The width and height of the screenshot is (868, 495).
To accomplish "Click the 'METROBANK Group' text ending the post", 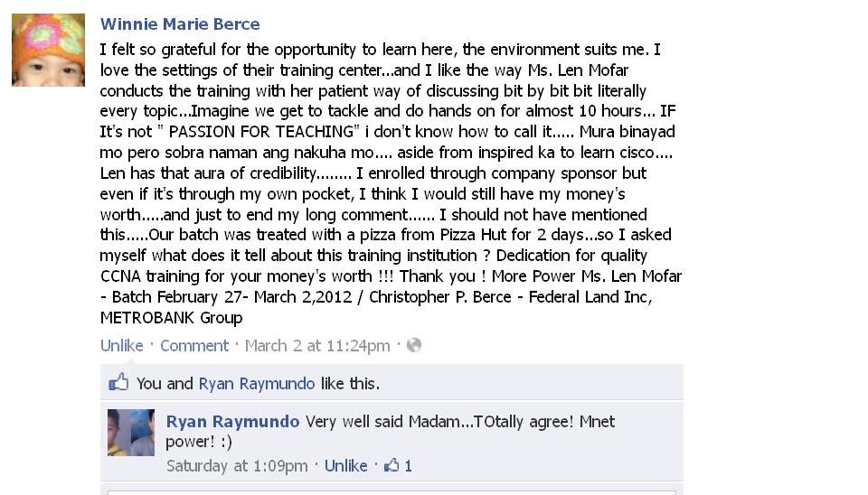I will click(171, 318).
